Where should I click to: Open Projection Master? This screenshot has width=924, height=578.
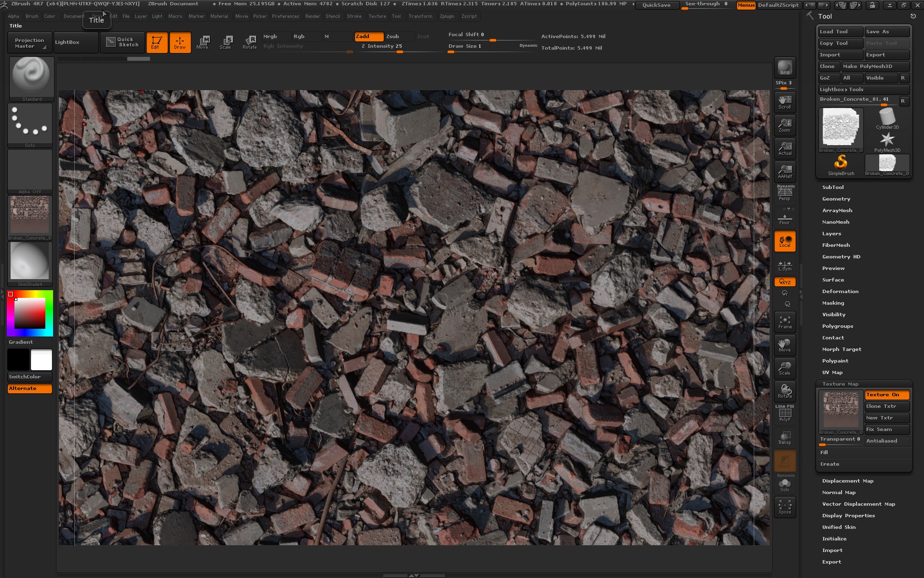tap(30, 42)
